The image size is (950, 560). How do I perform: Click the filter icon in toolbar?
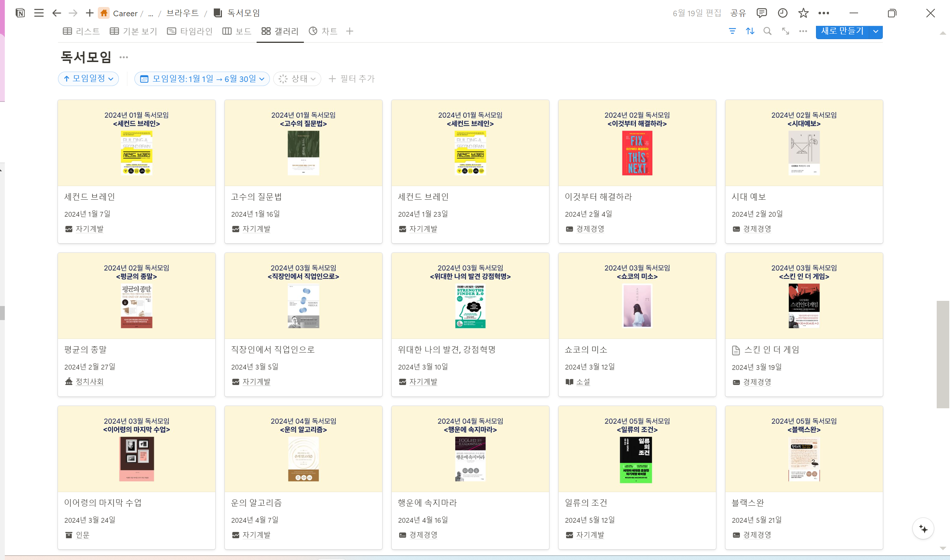[x=732, y=31]
